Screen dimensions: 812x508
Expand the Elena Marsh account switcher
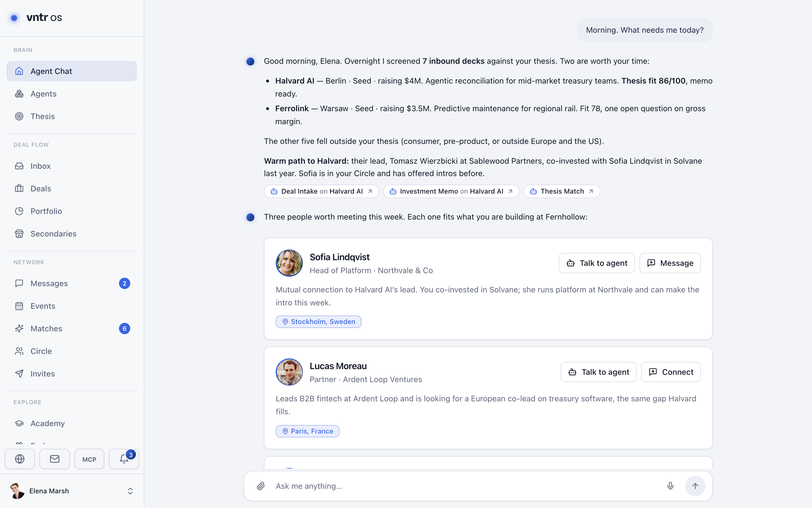tap(130, 491)
